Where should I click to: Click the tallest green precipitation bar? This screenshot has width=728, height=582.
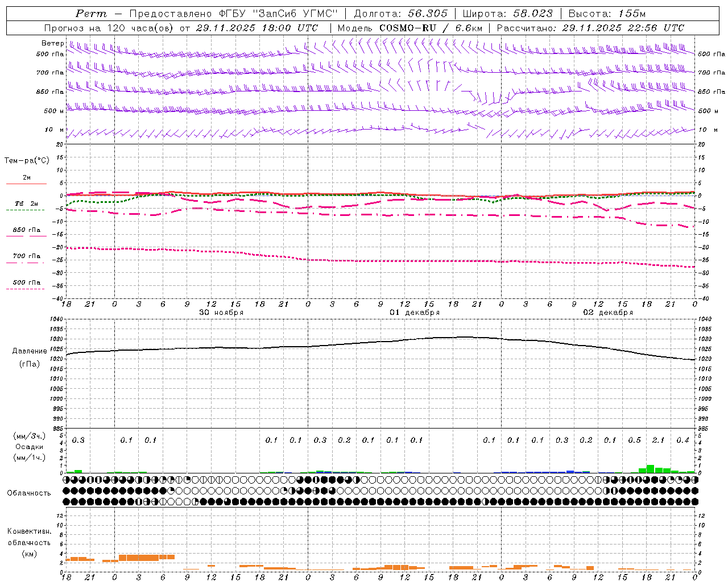(x=650, y=469)
